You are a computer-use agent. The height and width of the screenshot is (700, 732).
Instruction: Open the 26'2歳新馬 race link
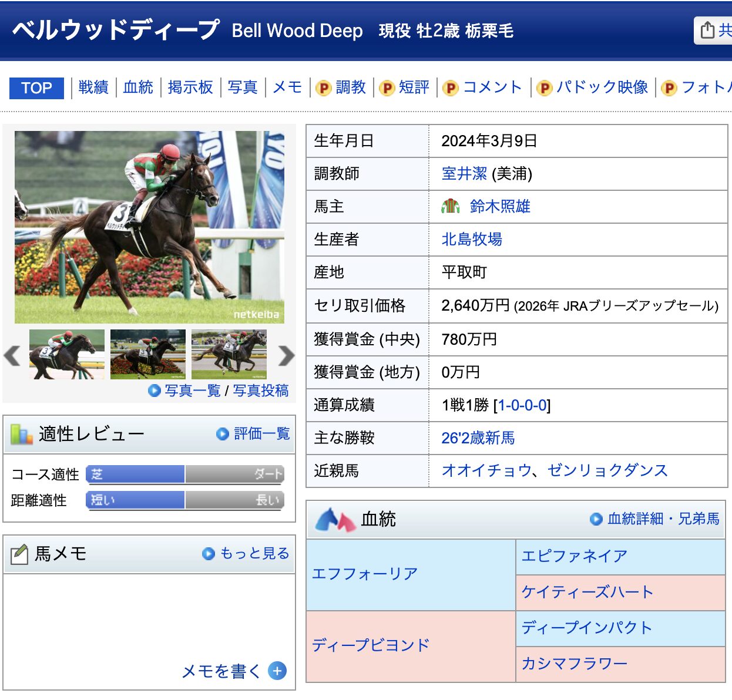(478, 437)
